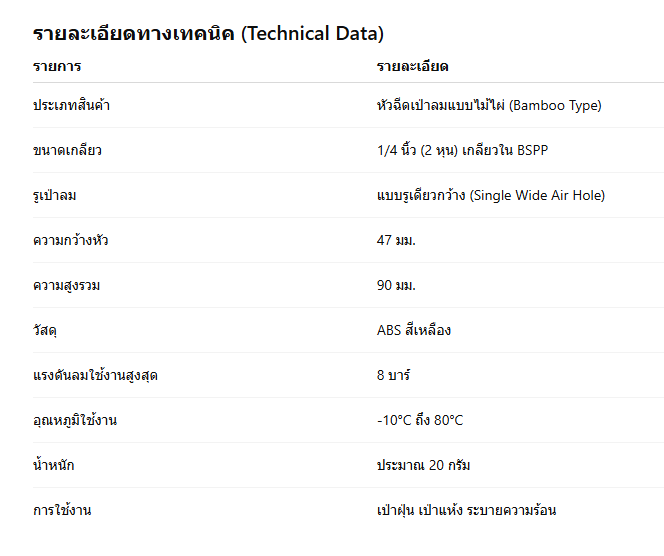Select the รูเป่าลม row label

tap(55, 195)
